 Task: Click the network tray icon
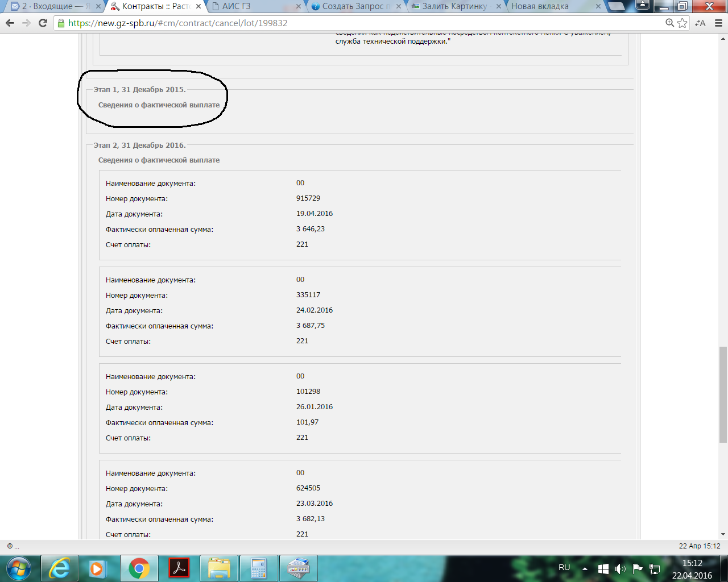(655, 568)
